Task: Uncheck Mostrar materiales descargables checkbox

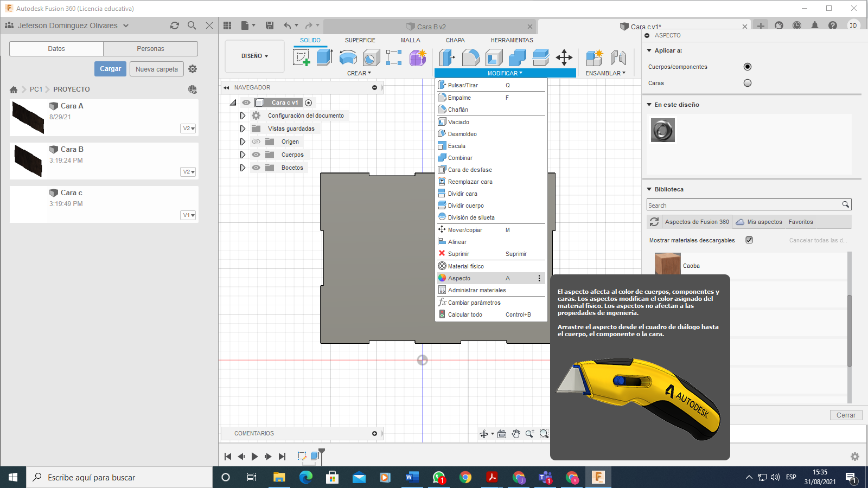Action: [749, 240]
